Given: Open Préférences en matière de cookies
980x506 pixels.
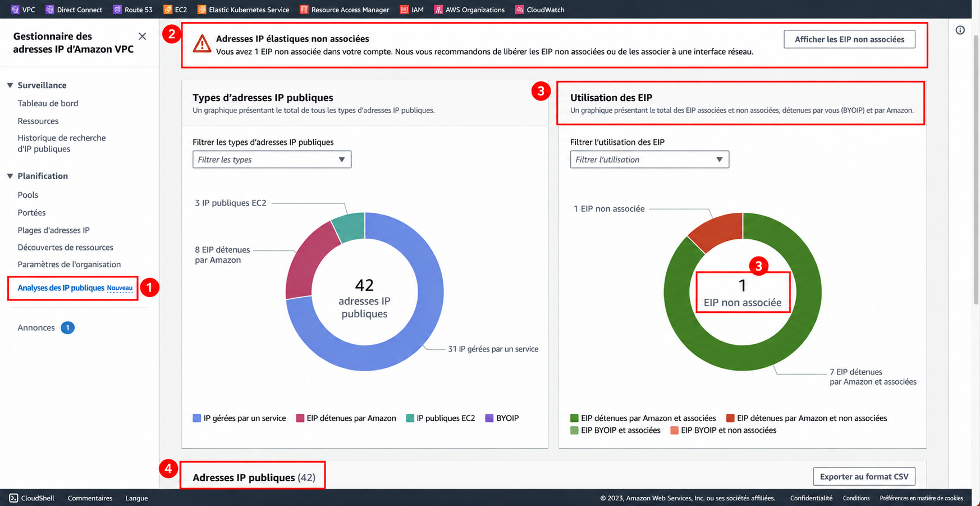Looking at the screenshot, I should click(921, 498).
